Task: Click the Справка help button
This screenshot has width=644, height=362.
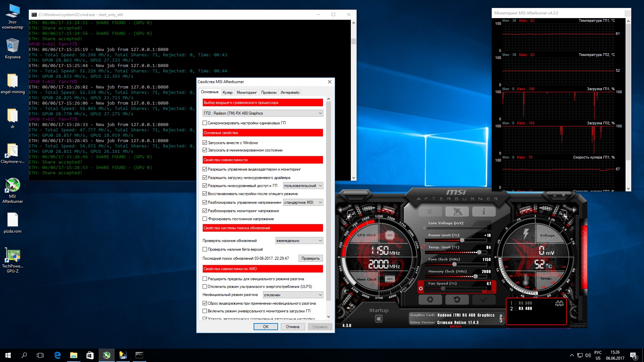Action: [320, 327]
